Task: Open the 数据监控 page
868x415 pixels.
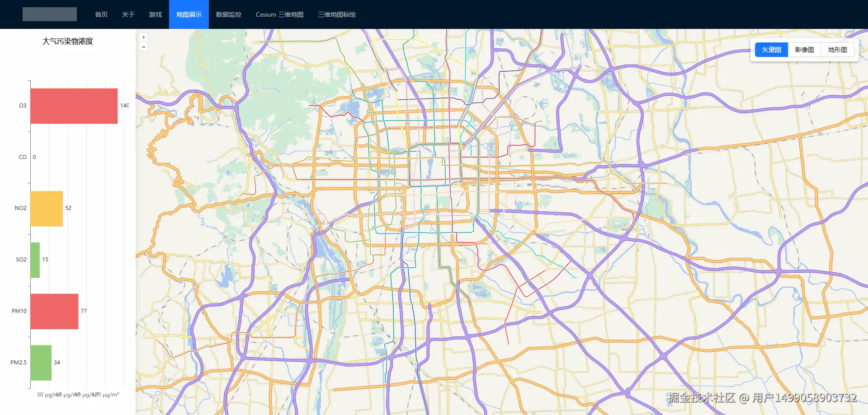Action: [229, 14]
